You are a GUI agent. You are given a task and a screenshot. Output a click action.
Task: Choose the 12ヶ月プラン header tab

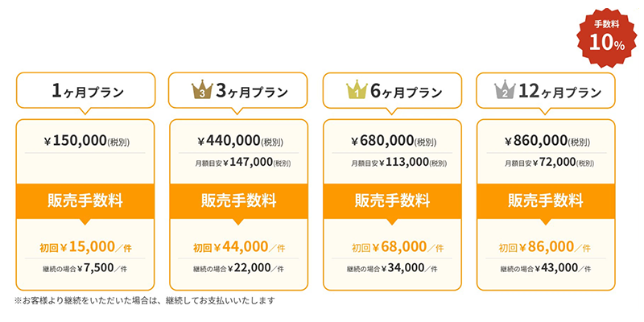click(x=545, y=92)
